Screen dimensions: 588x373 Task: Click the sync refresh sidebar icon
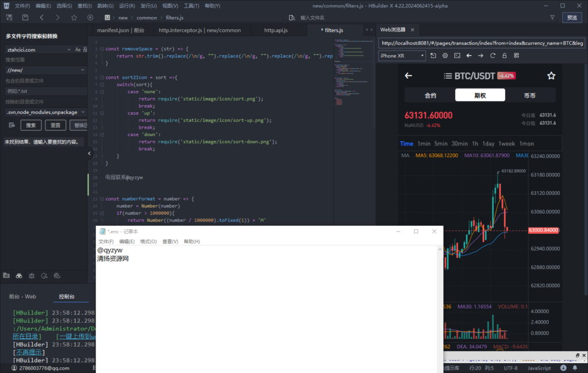44,276
